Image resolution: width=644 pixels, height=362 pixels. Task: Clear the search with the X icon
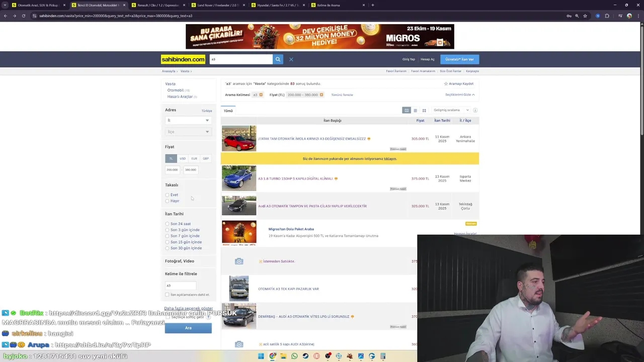point(291,59)
